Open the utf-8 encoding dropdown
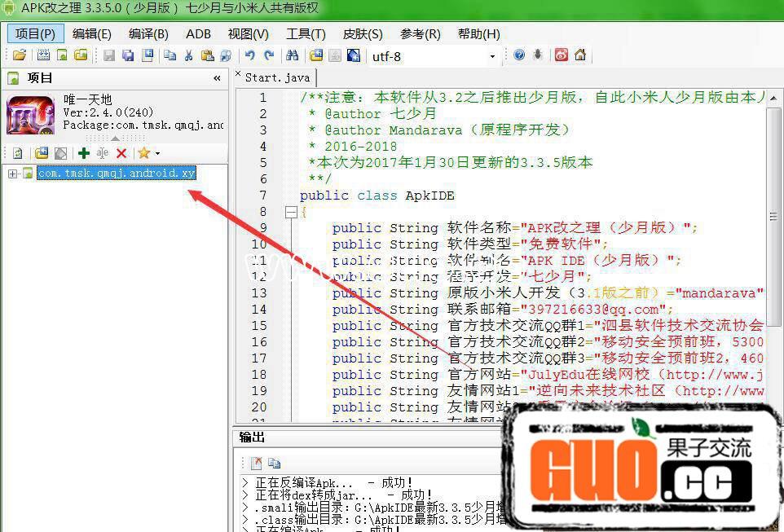784x532 pixels. [x=492, y=56]
